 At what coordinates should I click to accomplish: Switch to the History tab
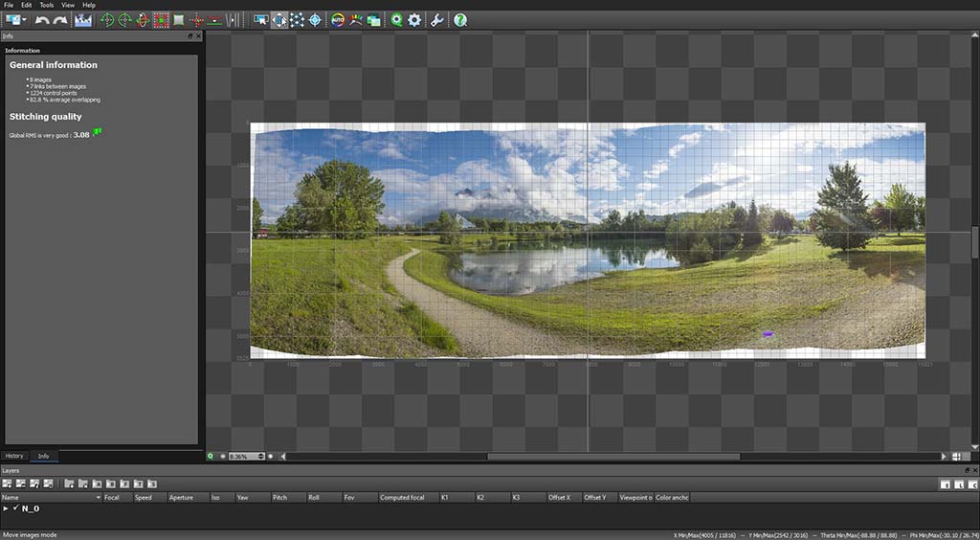click(14, 456)
